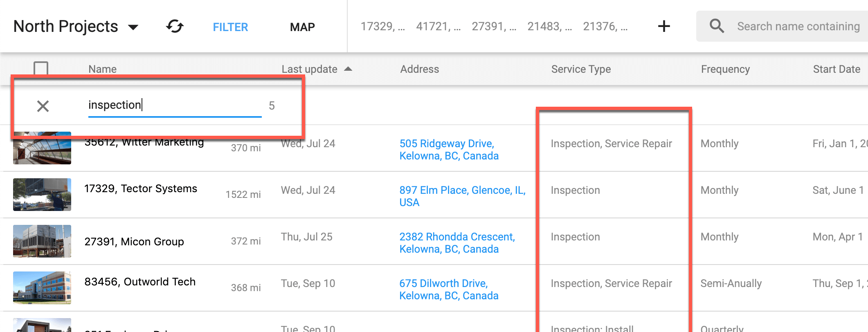Image resolution: width=868 pixels, height=332 pixels.
Task: Open 675 Dilworth Drive address link
Action: 449,289
